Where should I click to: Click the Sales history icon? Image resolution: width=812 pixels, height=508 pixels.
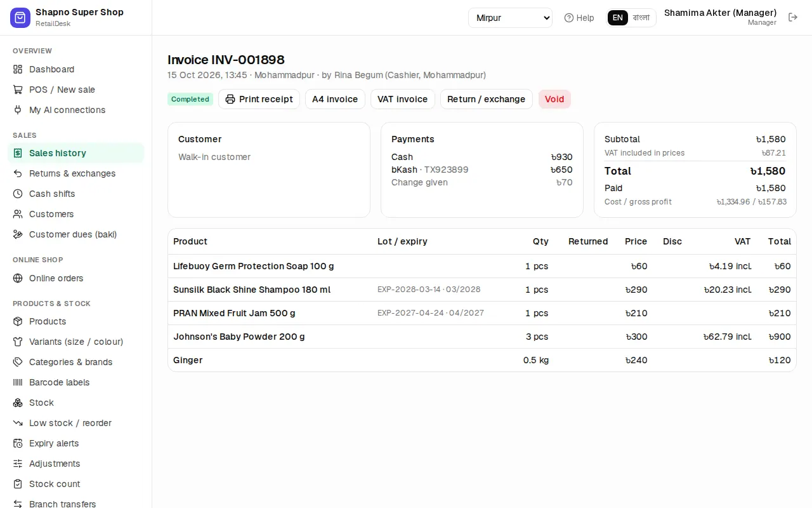18,153
